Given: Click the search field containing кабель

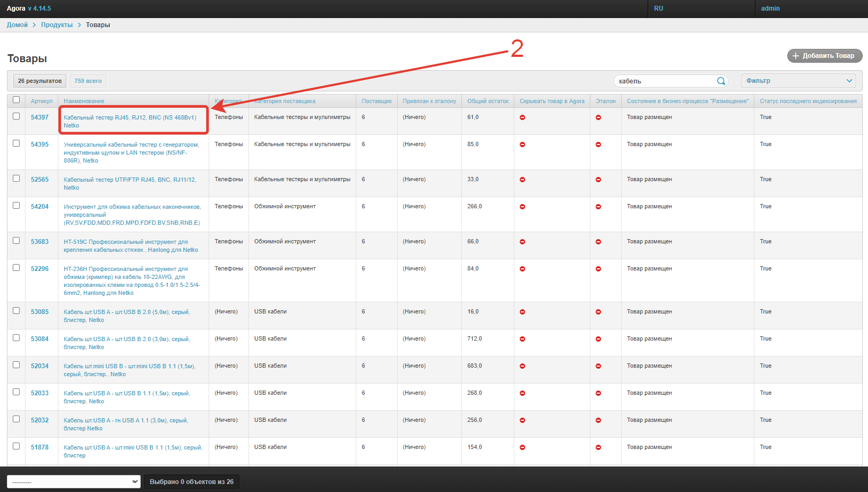Looking at the screenshot, I should point(664,81).
